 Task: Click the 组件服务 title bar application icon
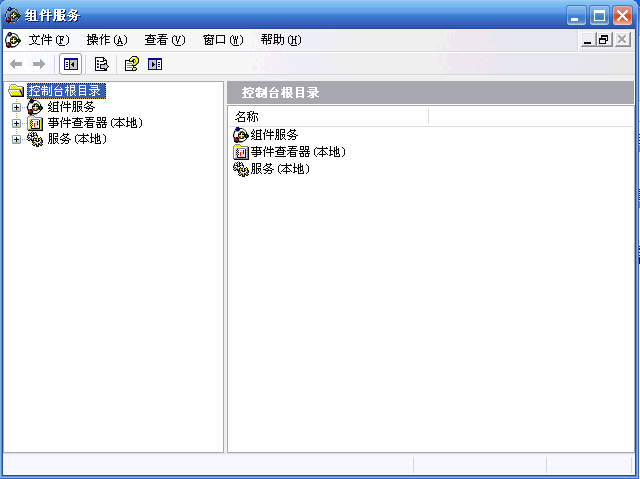[x=13, y=15]
